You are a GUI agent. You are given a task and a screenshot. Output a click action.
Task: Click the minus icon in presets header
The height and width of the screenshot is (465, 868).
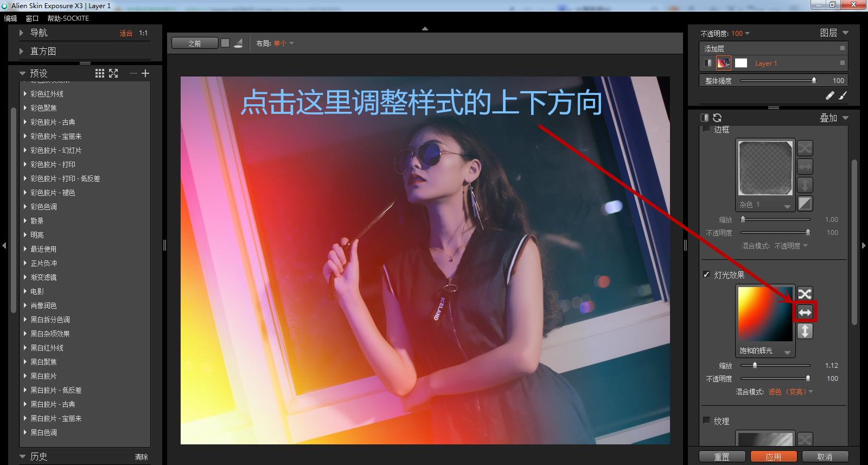tap(133, 73)
